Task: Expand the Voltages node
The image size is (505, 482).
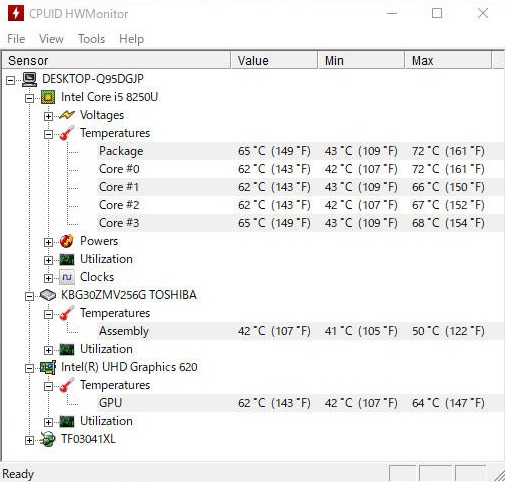Action: tap(48, 116)
